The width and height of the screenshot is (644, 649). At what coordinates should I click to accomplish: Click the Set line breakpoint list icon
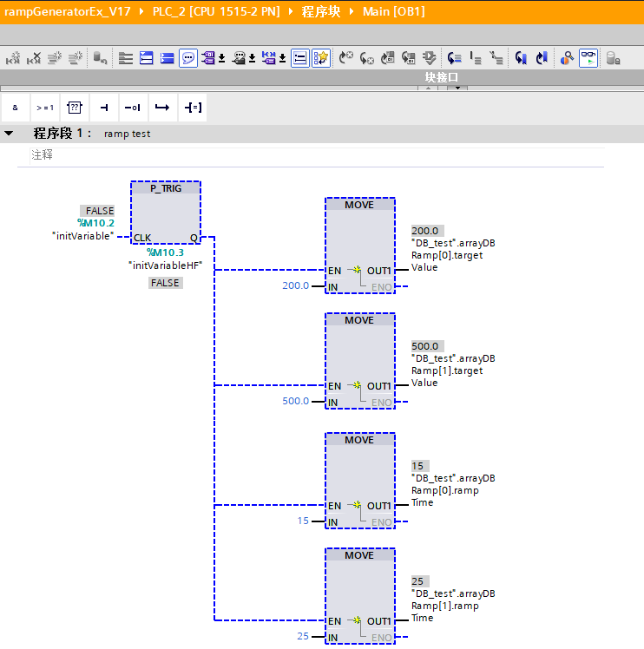pyautogui.click(x=476, y=58)
